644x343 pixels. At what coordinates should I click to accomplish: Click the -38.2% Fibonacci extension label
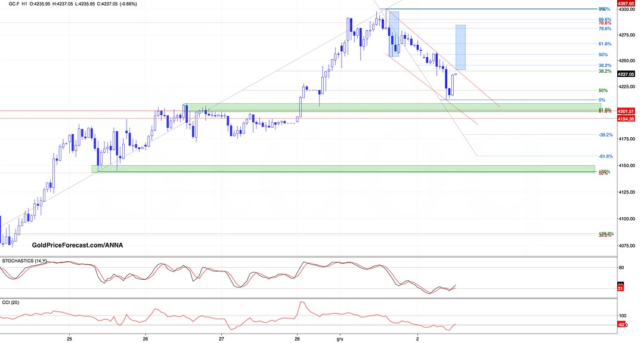click(x=605, y=135)
